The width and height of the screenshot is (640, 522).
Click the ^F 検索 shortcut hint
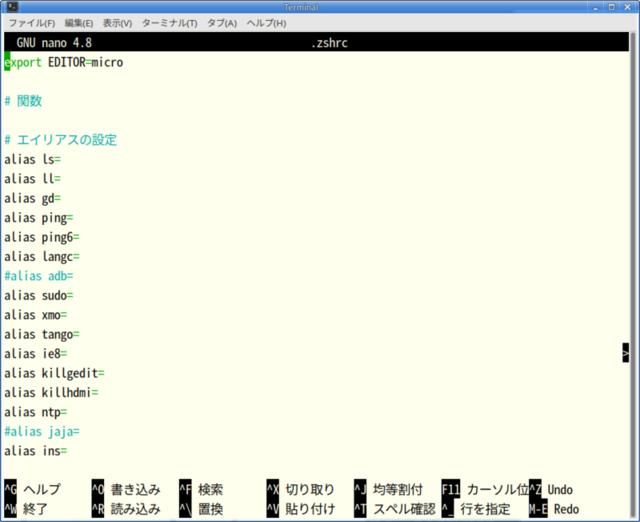[x=201, y=489]
